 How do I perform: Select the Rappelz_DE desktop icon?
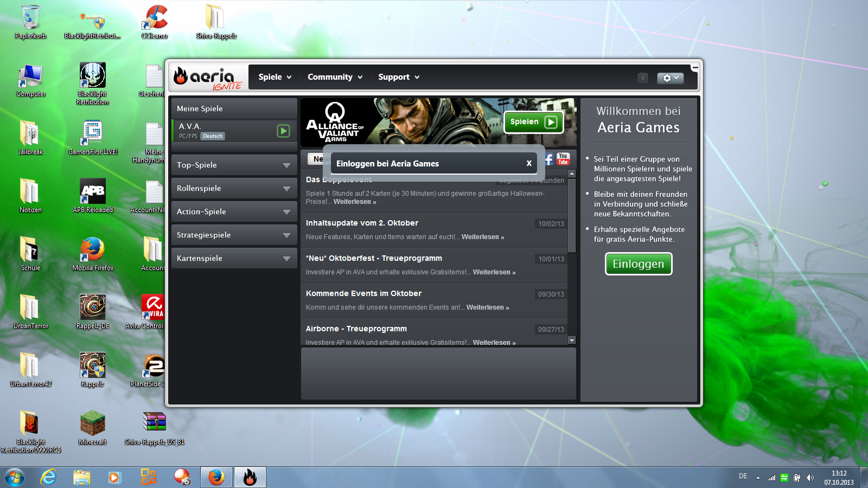pyautogui.click(x=93, y=312)
